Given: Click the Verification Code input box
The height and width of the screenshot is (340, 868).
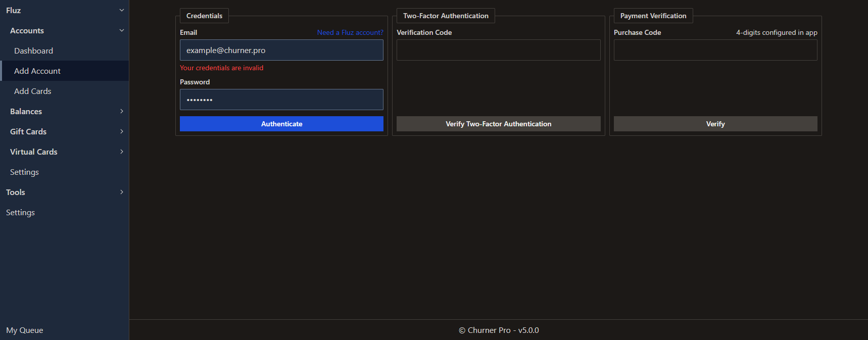Looking at the screenshot, I should [x=498, y=50].
